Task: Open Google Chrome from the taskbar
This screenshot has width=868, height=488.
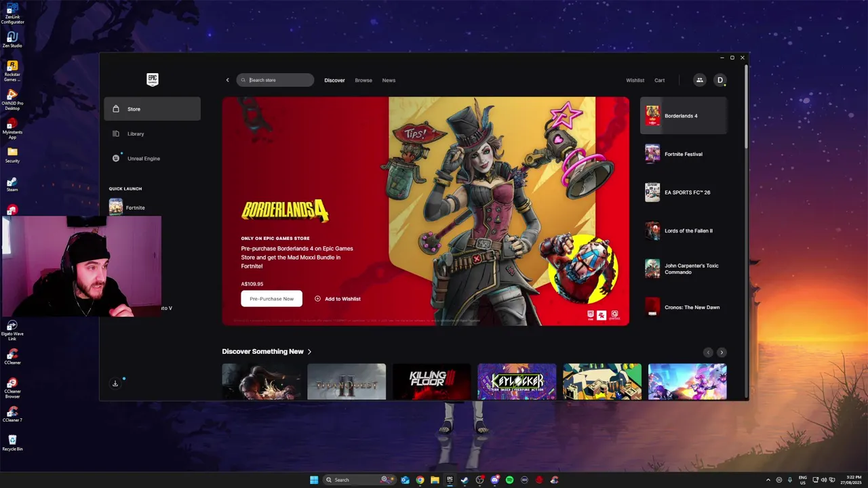Action: [420, 480]
